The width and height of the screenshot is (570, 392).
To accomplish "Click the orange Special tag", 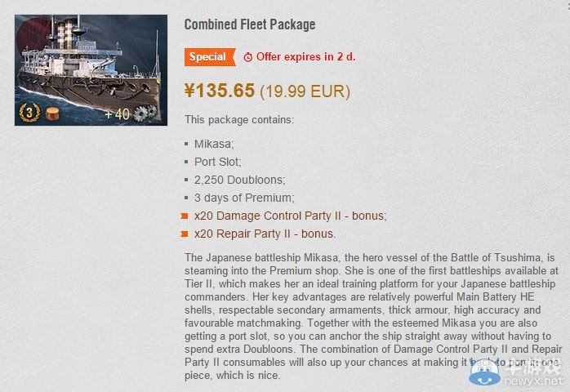I will 207,57.
